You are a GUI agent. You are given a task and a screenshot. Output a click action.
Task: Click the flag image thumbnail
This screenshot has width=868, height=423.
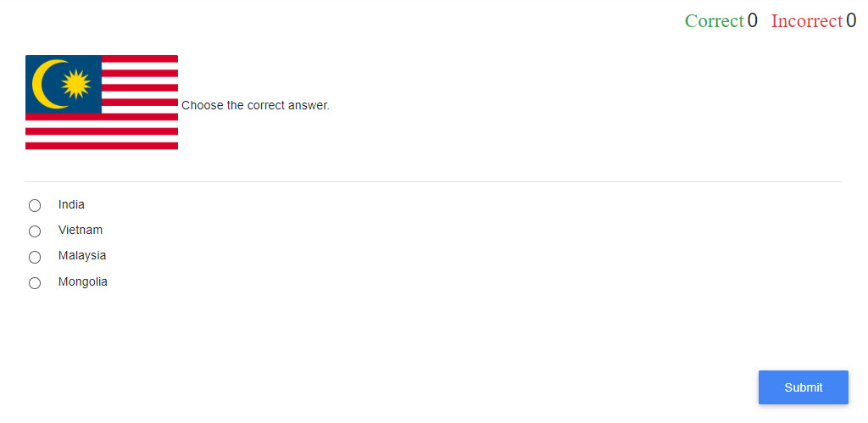click(102, 103)
